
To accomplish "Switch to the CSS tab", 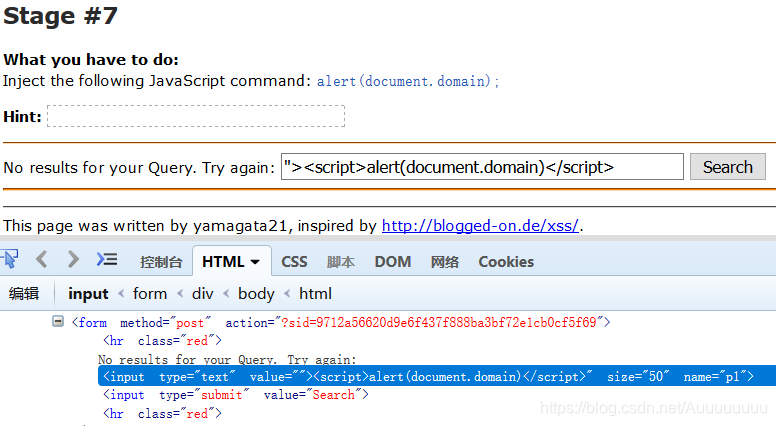I will click(x=294, y=261).
